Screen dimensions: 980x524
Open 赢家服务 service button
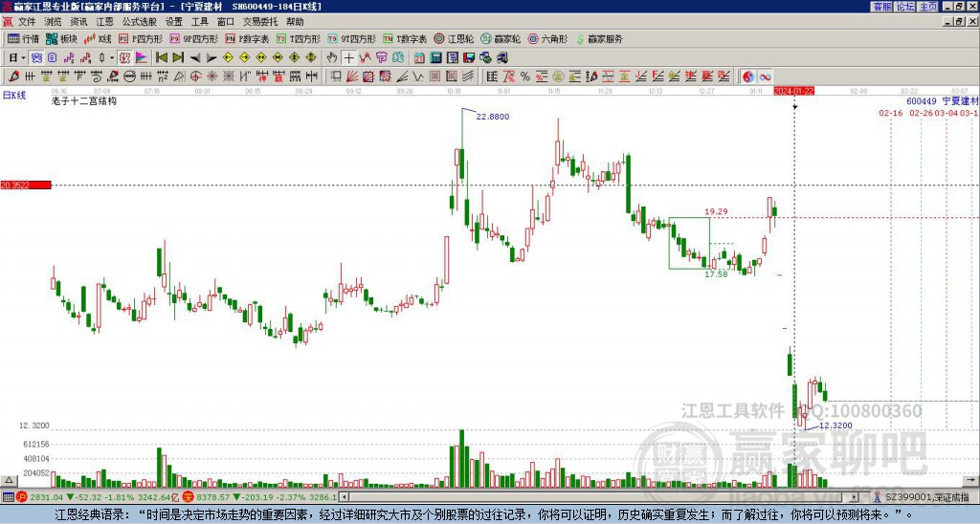[599, 38]
